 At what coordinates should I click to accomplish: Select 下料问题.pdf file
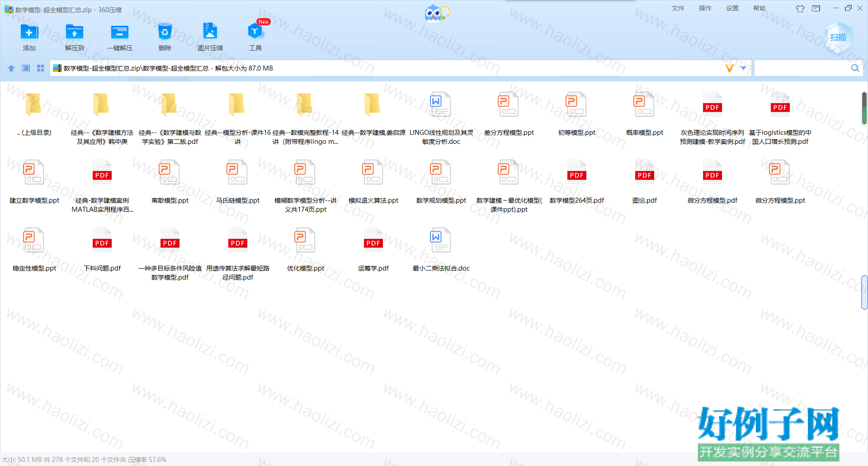[x=102, y=250]
